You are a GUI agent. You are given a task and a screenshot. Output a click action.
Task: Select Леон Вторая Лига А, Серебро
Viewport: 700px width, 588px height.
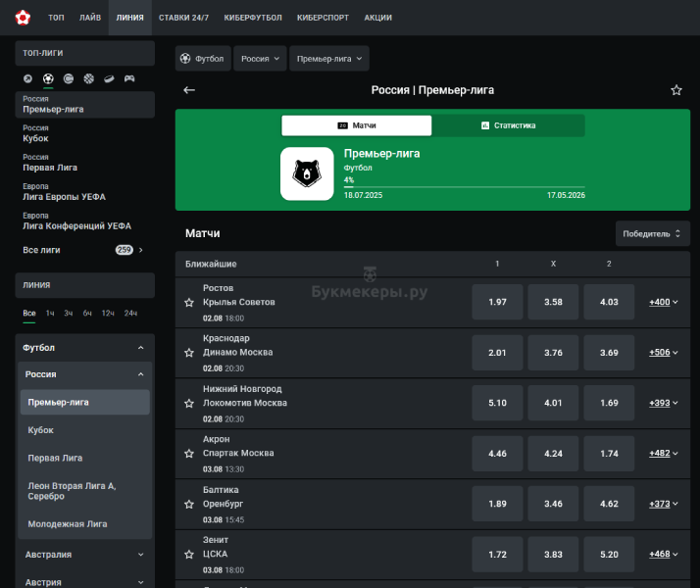(85, 491)
